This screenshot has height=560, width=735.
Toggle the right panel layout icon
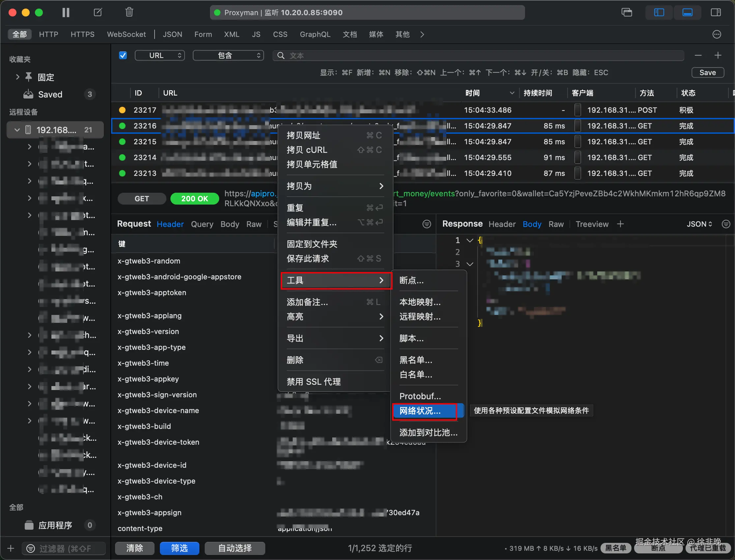pyautogui.click(x=716, y=13)
